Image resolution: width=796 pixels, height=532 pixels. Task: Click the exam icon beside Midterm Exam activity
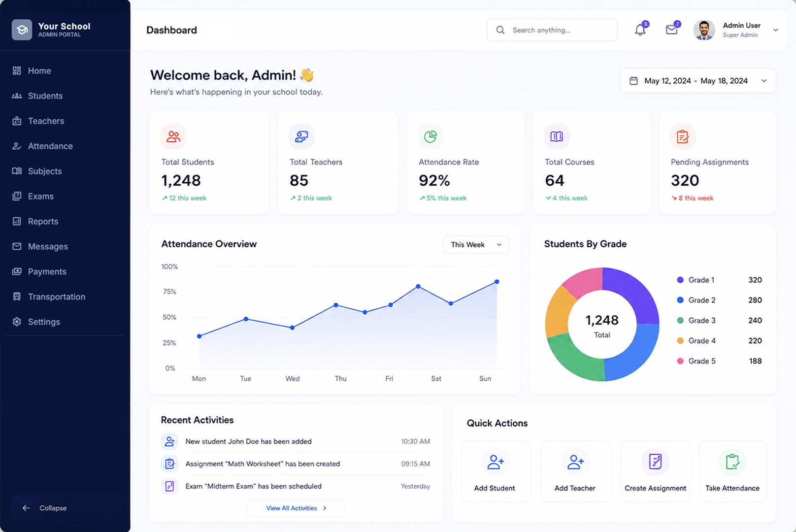pyautogui.click(x=169, y=486)
